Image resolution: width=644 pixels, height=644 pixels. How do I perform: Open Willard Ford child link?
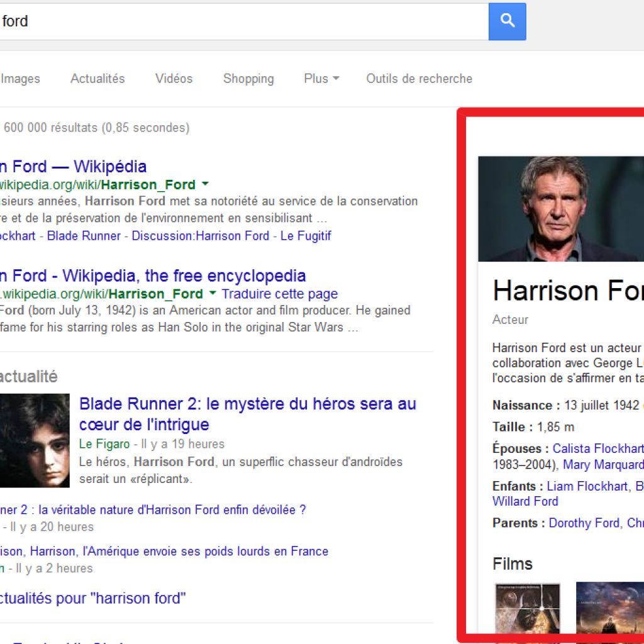pyautogui.click(x=525, y=501)
